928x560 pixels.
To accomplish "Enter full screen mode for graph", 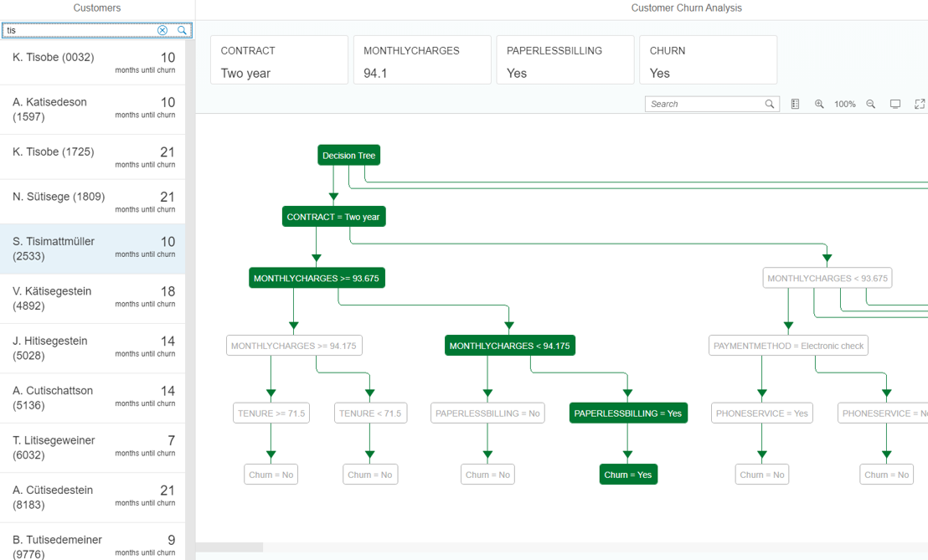I will [x=920, y=104].
